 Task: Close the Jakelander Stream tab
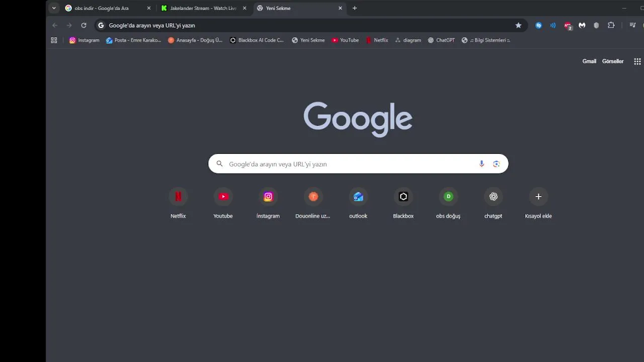pos(245,8)
